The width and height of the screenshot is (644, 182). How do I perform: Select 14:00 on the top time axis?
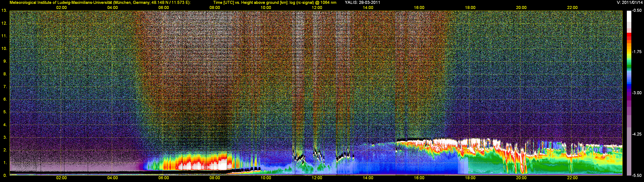(x=368, y=7)
